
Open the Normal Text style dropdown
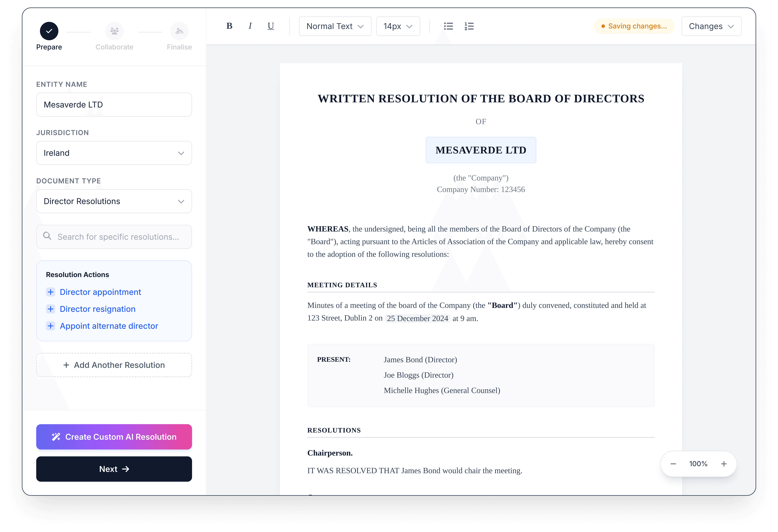point(335,26)
